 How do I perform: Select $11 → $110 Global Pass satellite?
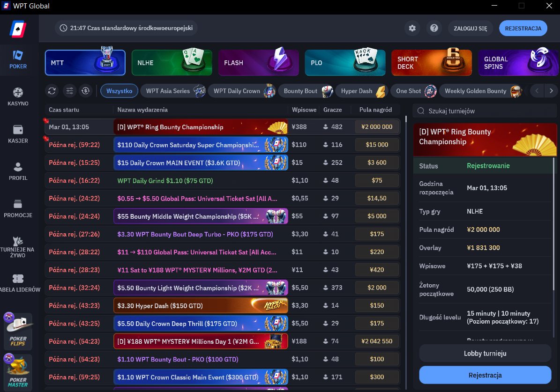[x=222, y=251]
